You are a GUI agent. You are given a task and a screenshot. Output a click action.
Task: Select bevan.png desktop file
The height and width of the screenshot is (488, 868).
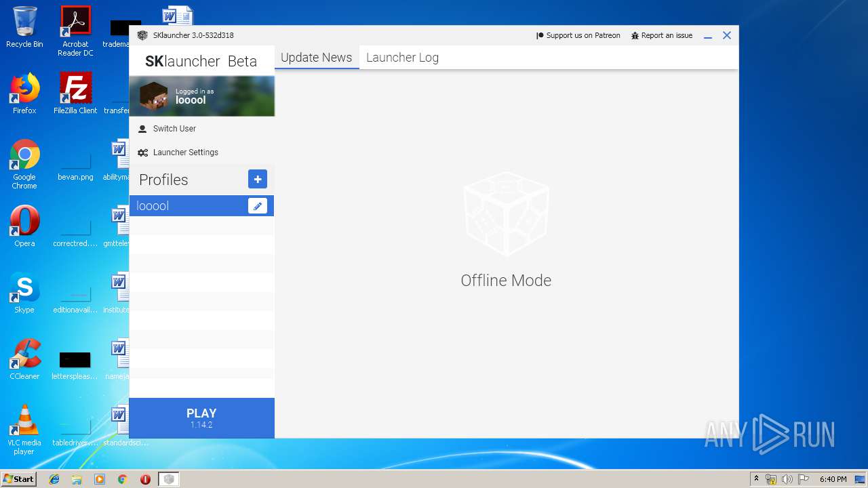tap(75, 164)
